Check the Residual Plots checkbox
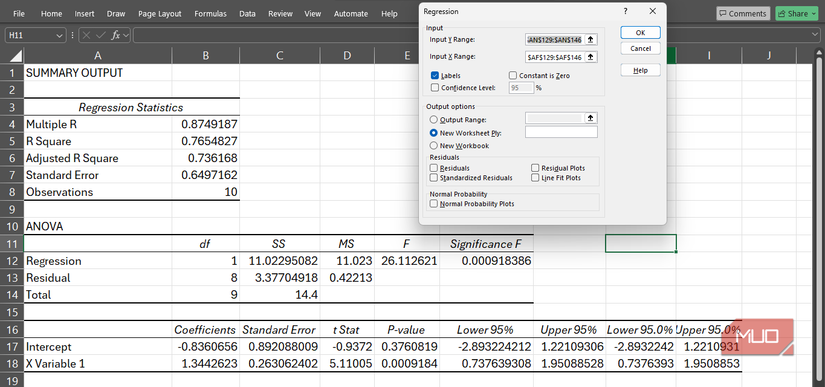Image resolution: width=825 pixels, height=387 pixels. (535, 168)
